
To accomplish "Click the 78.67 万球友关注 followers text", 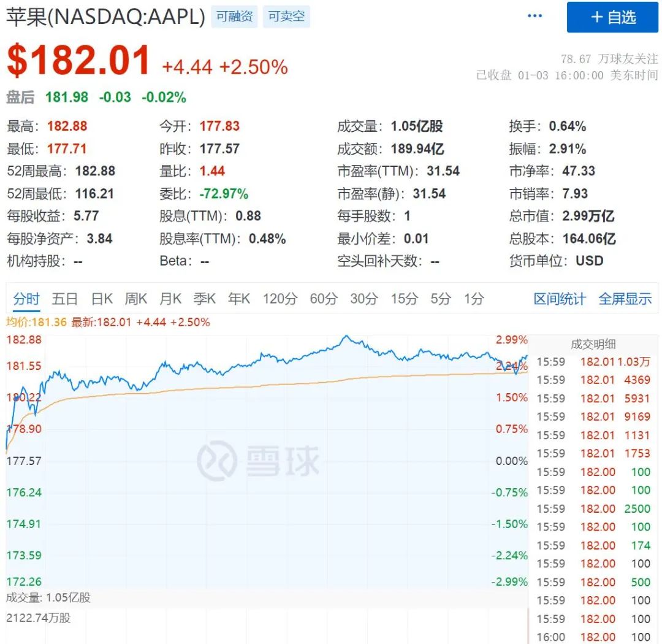I will (609, 59).
